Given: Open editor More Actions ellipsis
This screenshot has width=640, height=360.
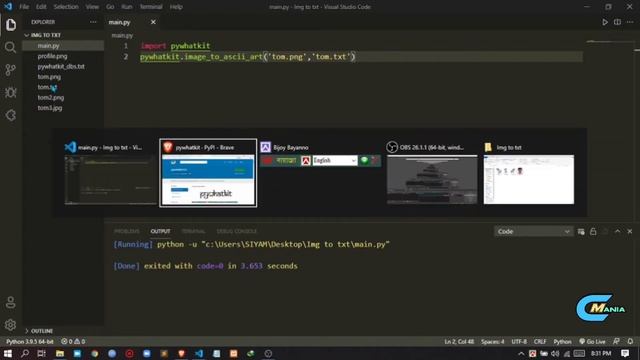Looking at the screenshot, I should [630, 22].
